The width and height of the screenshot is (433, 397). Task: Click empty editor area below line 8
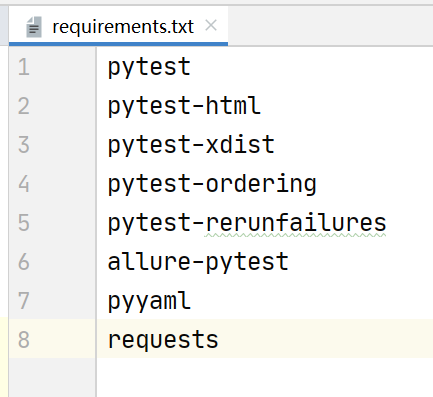[x=265, y=377]
